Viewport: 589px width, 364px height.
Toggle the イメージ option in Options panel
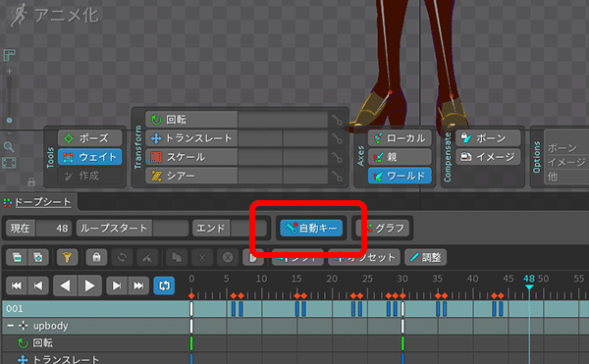tap(566, 162)
